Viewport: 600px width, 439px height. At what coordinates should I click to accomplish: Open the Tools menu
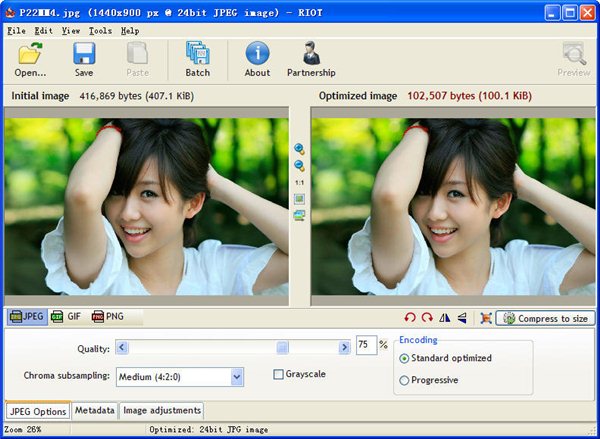click(x=100, y=31)
